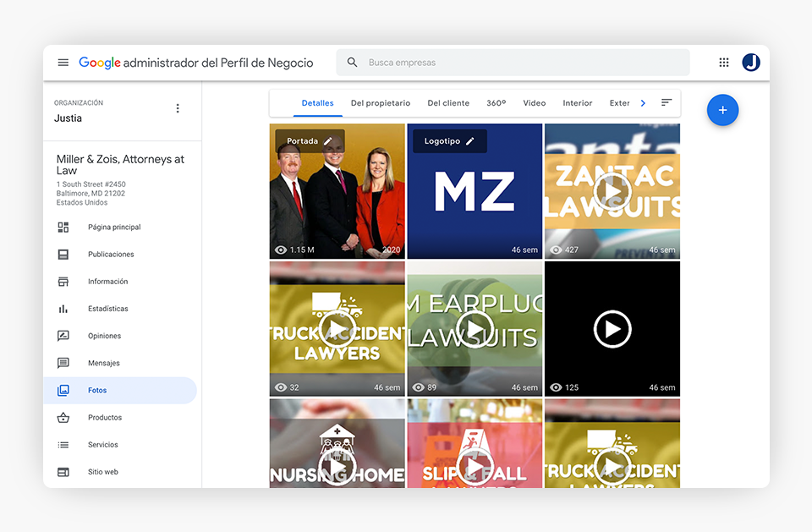Open the Google apps grid
Image resolution: width=812 pixels, height=532 pixels.
pos(724,63)
